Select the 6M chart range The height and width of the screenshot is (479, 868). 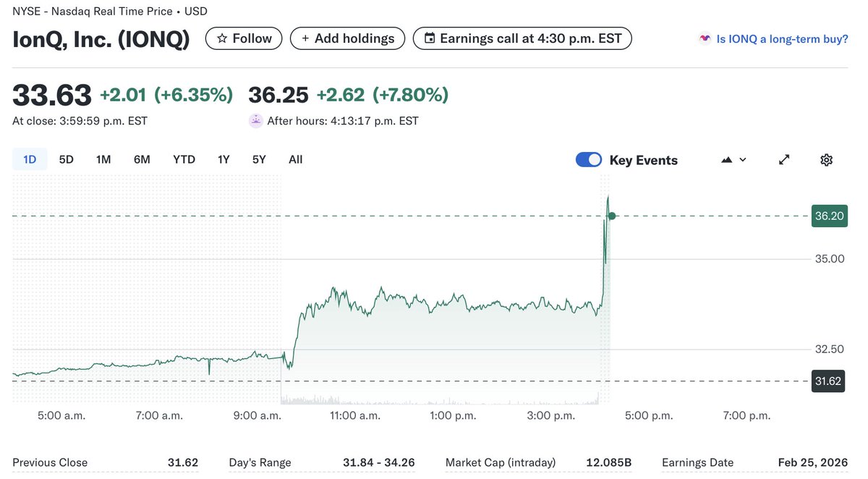(142, 159)
